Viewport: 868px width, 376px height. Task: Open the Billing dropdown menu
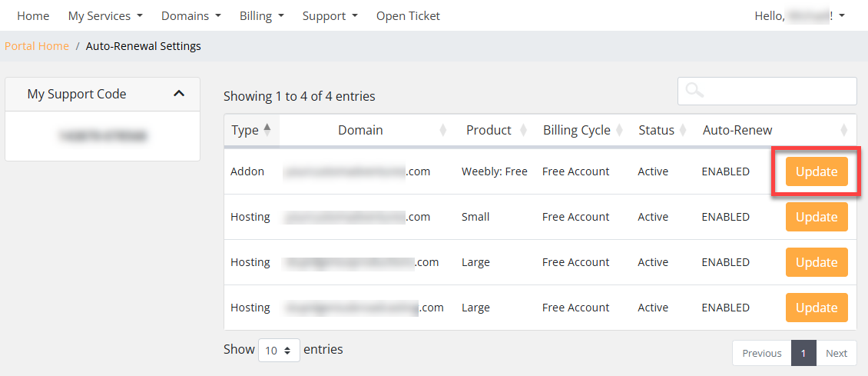(x=262, y=16)
